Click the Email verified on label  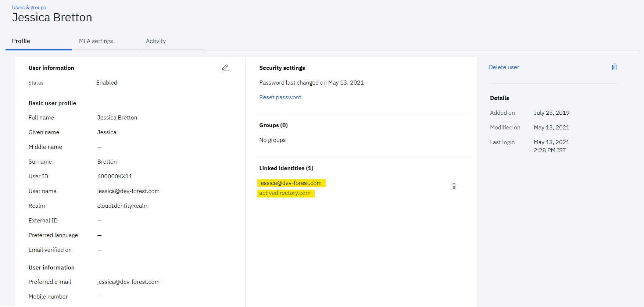click(x=50, y=250)
